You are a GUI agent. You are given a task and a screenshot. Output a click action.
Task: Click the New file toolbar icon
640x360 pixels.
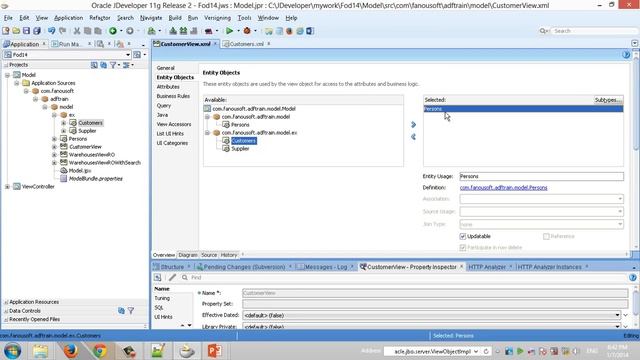pos(6,31)
